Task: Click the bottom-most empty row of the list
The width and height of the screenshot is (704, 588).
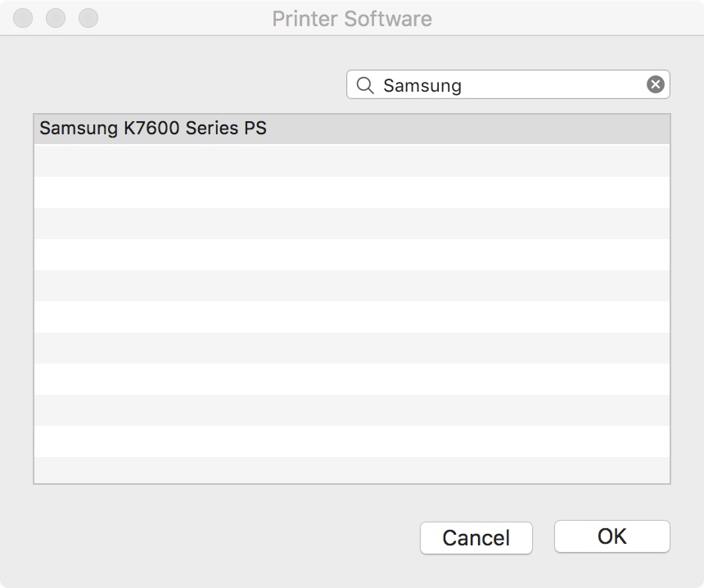Action: 351,470
